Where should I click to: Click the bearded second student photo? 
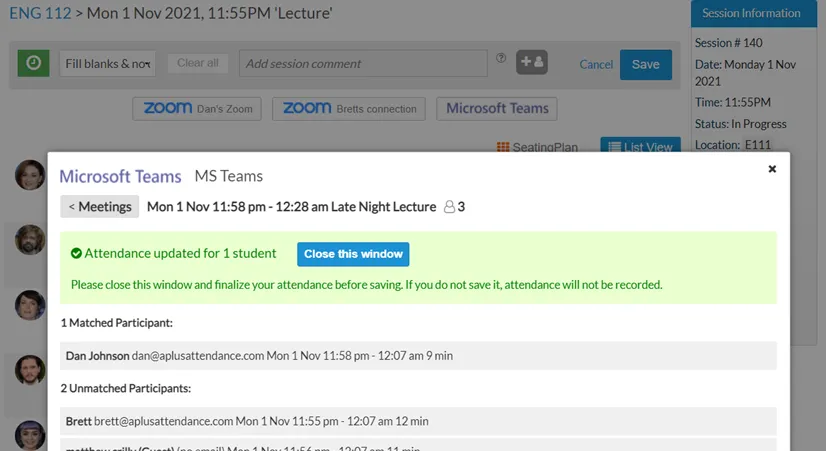[x=30, y=240]
